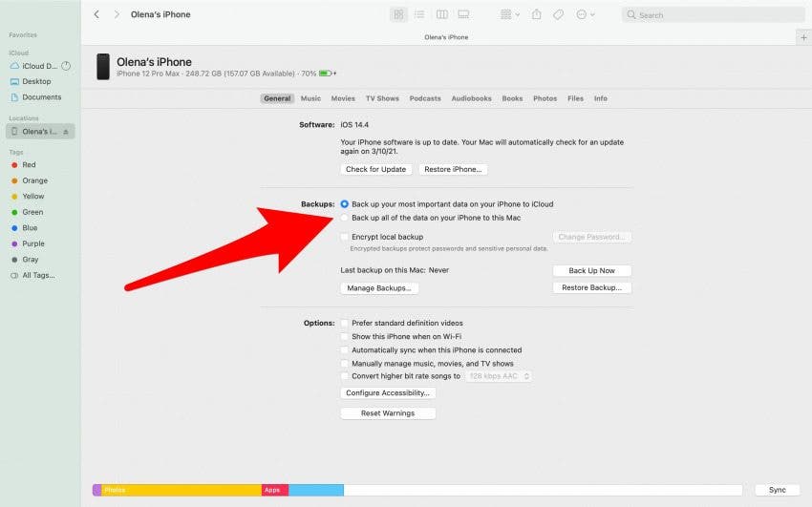Switch to the Music tab
The image size is (812, 507).
pyautogui.click(x=310, y=98)
